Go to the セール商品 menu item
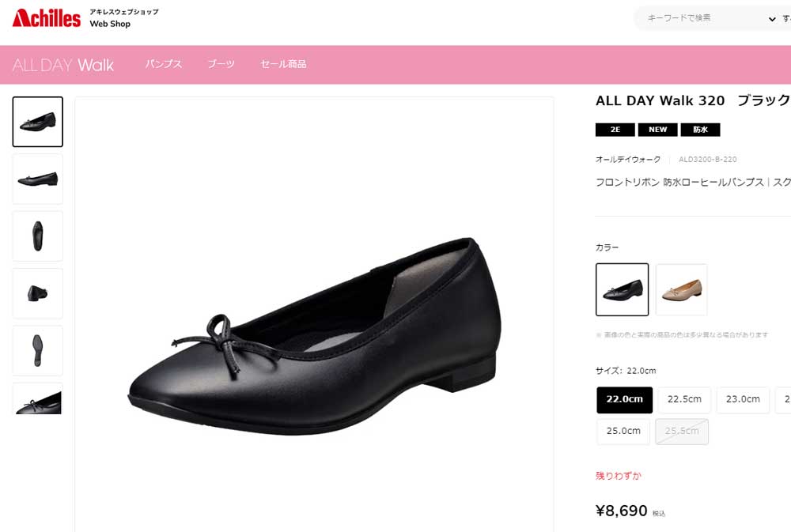This screenshot has width=791, height=532. 283,64
